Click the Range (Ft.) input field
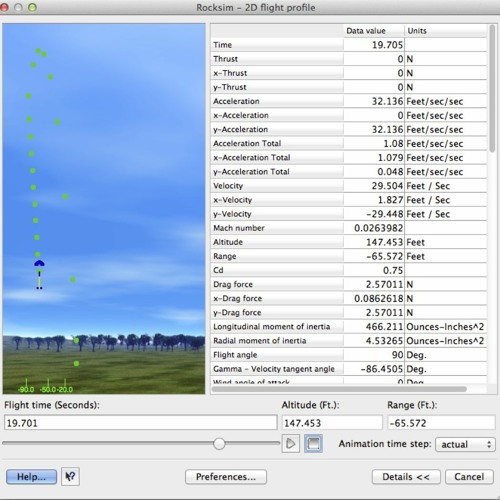500x500 pixels. (x=441, y=423)
